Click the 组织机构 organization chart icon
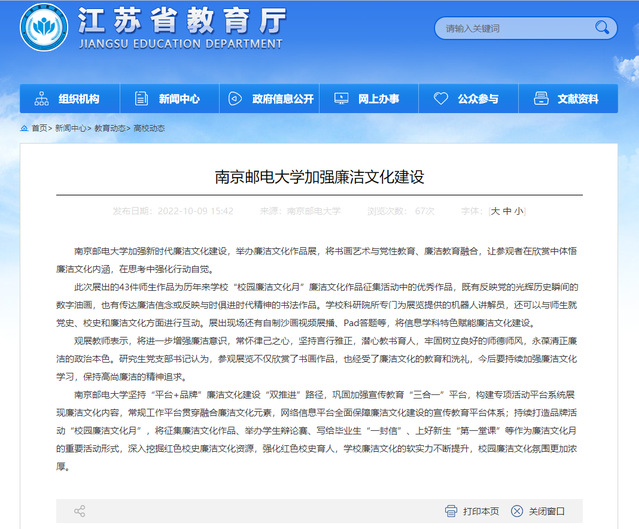 (42, 99)
